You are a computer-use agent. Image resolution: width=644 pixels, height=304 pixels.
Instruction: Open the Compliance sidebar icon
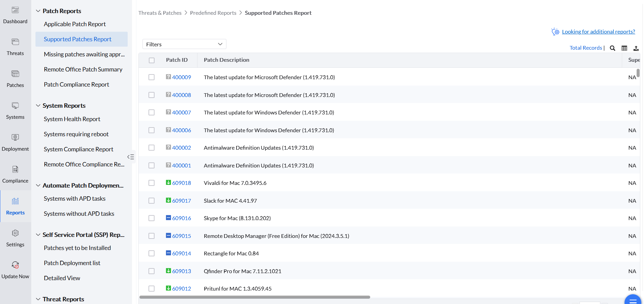pos(15,169)
